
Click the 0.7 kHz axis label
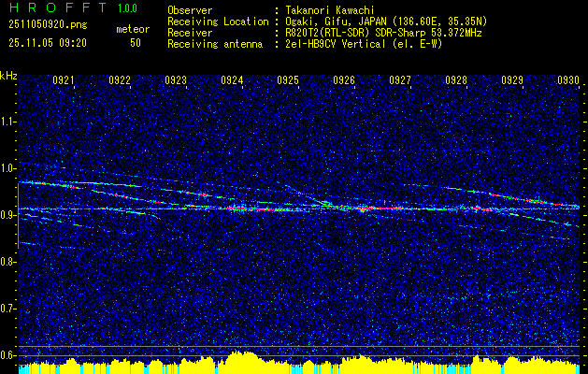pos(7,309)
